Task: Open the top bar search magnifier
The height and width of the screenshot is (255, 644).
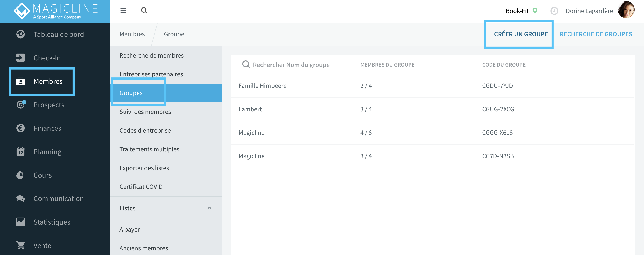Action: click(144, 10)
